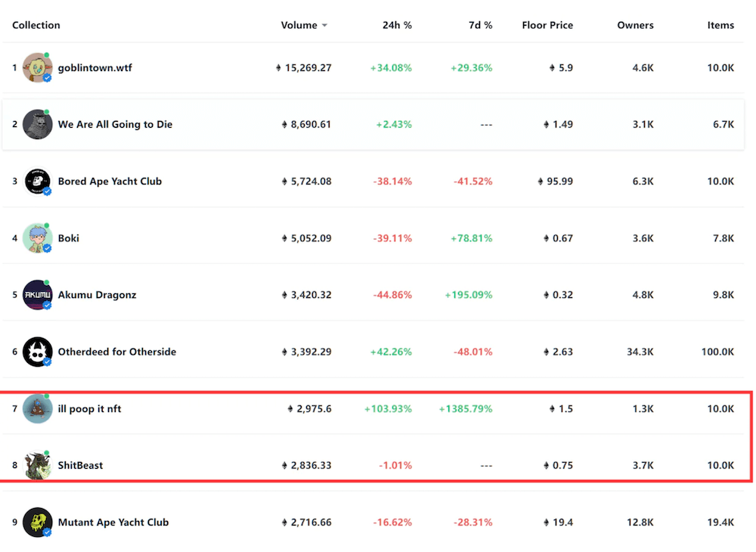Open Mutant Ape Yacht Club logo
Screen dimensions: 756x552
coord(38,522)
